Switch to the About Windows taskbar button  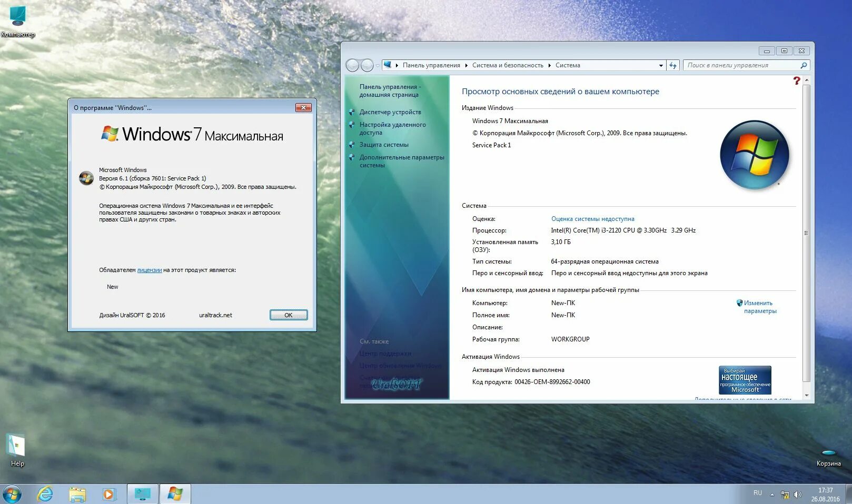coord(175,494)
